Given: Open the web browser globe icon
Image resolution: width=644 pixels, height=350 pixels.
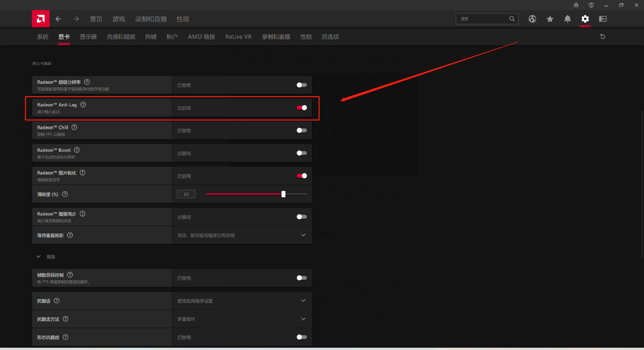Looking at the screenshot, I should click(x=532, y=19).
